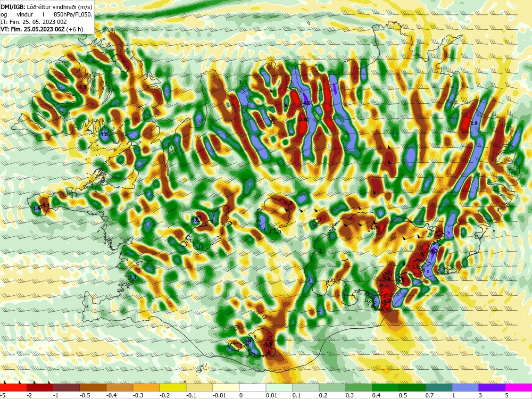Click the '-2' legend scale label
This screenshot has height=399, width=532.
(x=29, y=395)
